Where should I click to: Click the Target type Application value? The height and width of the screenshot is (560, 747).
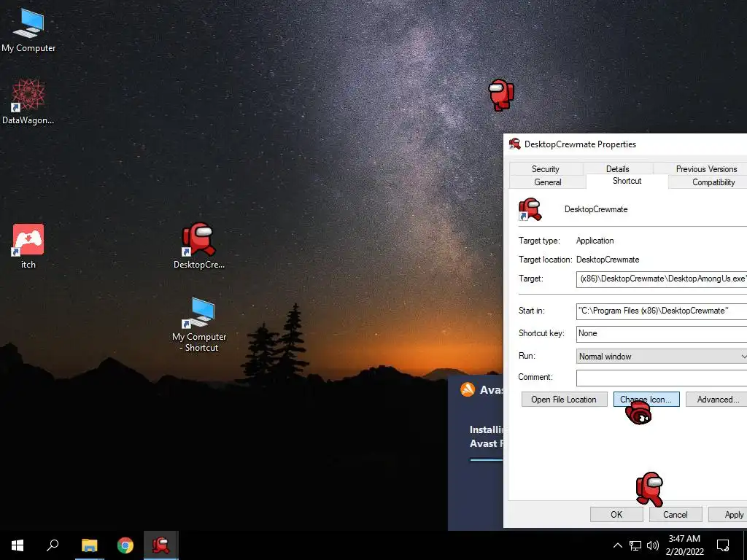tap(595, 241)
